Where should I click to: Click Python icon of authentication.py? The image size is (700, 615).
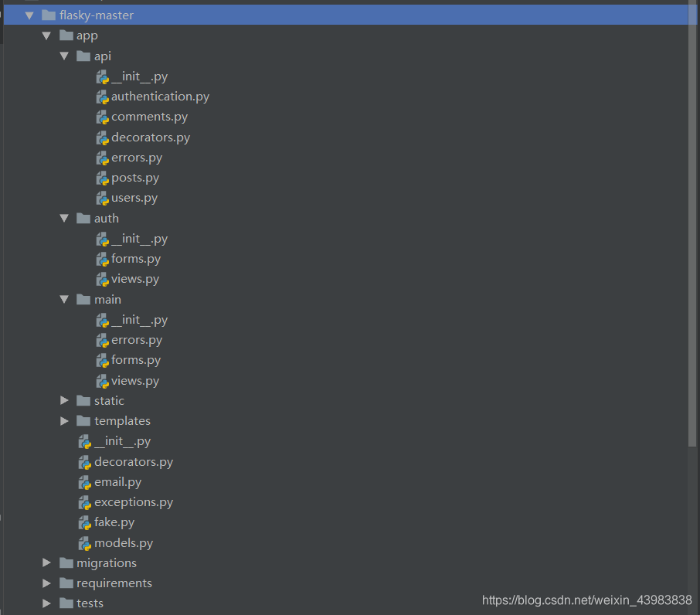(x=103, y=97)
